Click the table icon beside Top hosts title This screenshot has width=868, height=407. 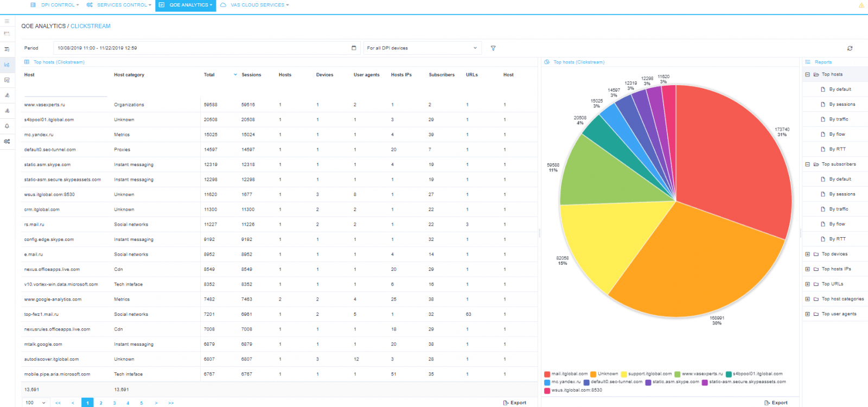point(27,62)
